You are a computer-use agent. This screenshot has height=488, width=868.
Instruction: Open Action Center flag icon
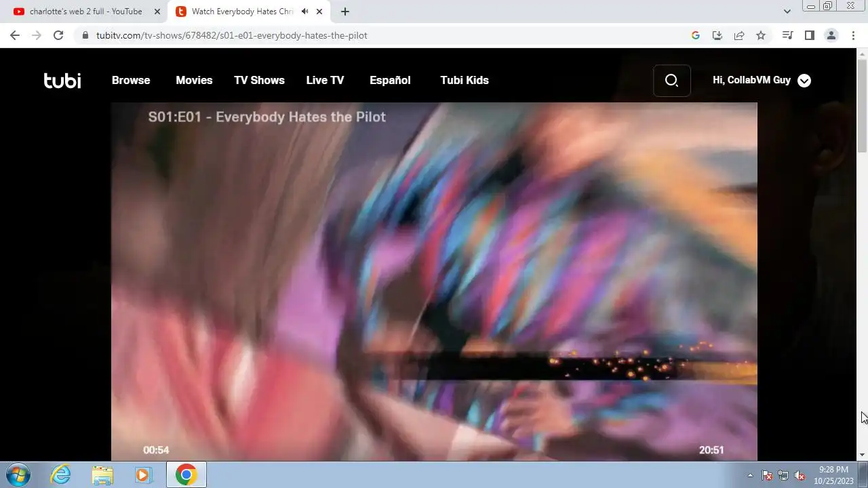pyautogui.click(x=767, y=475)
